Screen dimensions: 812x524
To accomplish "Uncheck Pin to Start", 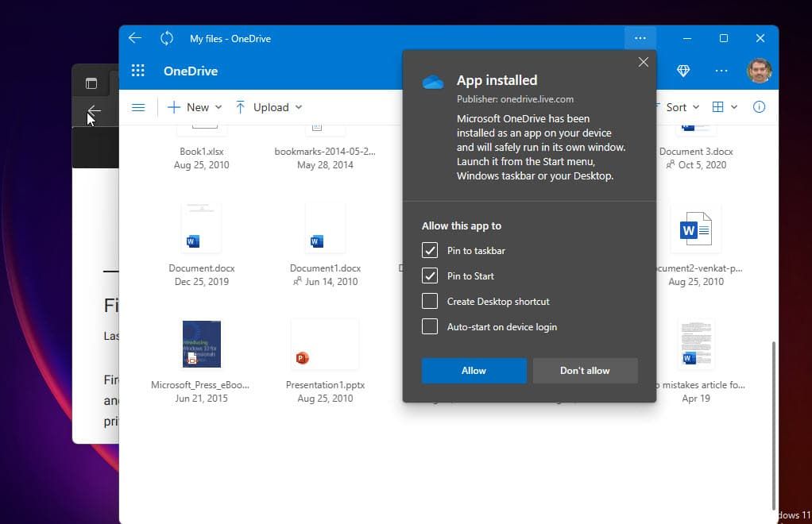I will [430, 275].
